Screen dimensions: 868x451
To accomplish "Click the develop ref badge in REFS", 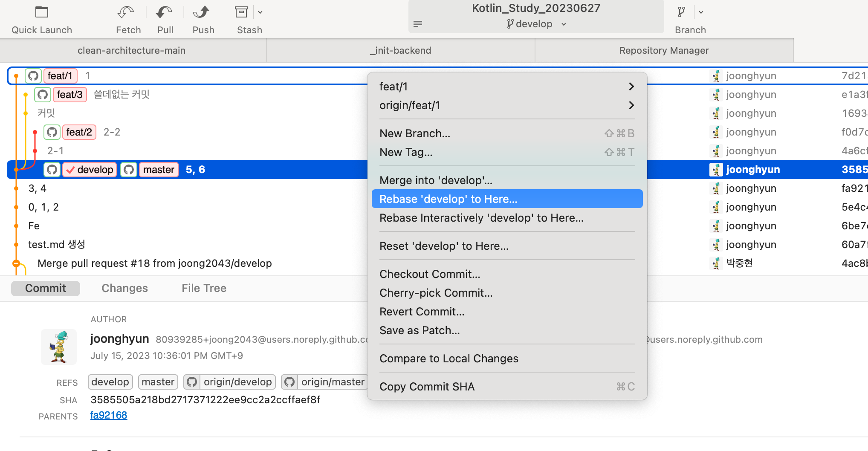I will [x=110, y=382].
